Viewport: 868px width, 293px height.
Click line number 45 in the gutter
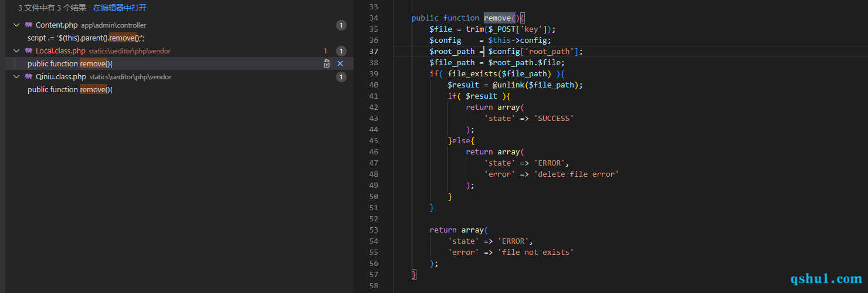tap(374, 141)
